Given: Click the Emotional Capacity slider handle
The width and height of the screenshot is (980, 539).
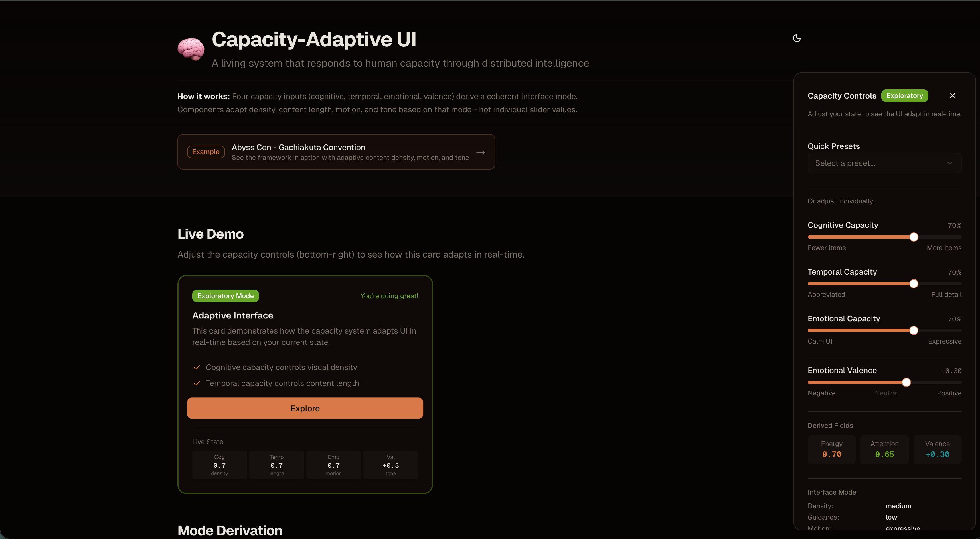Looking at the screenshot, I should click(x=914, y=331).
